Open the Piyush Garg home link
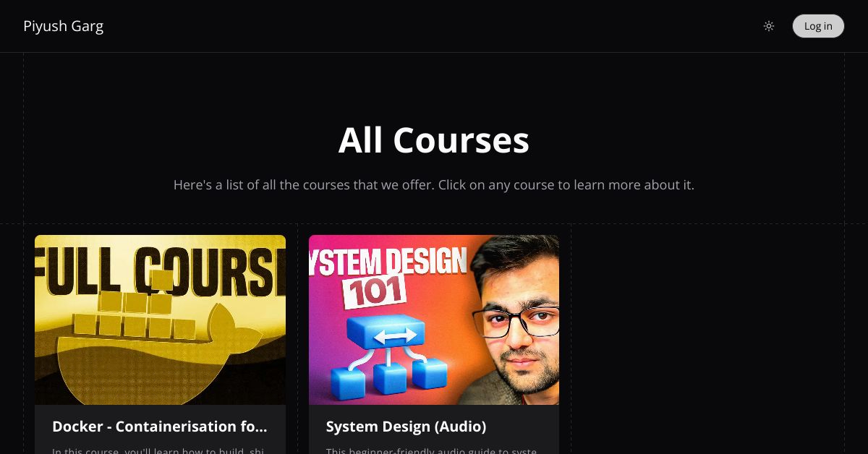 point(64,26)
